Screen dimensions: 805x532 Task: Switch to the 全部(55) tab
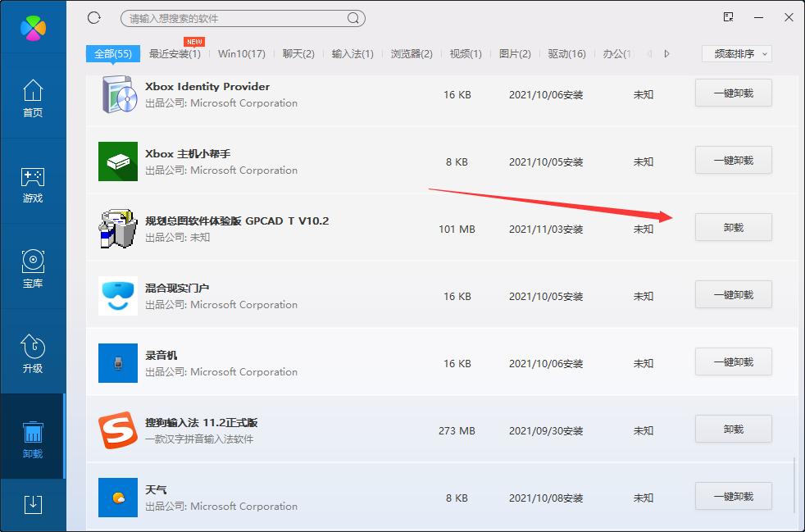113,54
